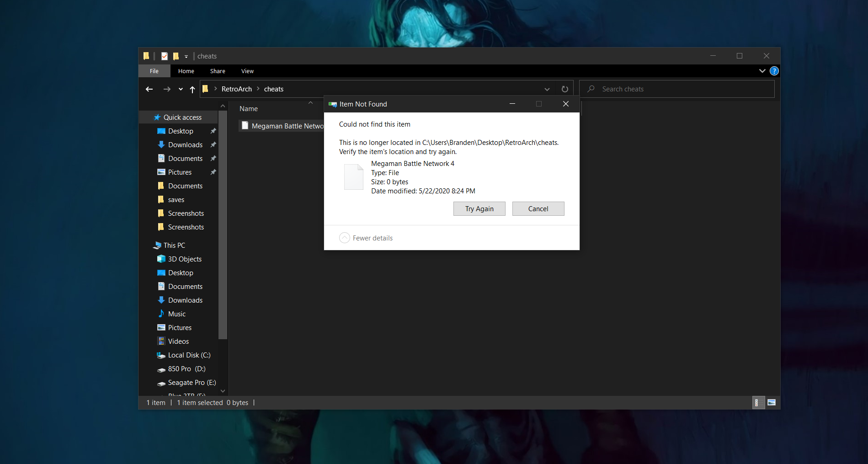
Task: Switch to details view in status bar
Action: (x=758, y=403)
